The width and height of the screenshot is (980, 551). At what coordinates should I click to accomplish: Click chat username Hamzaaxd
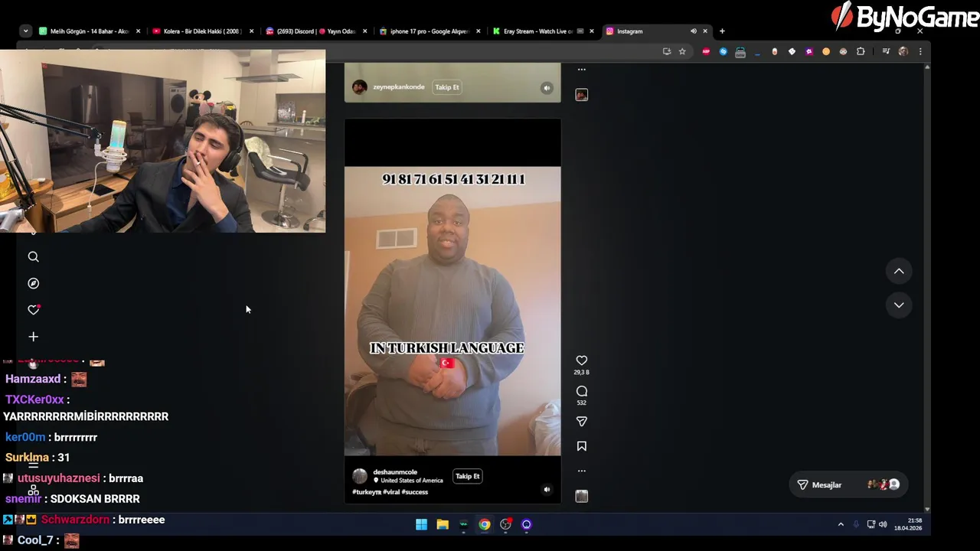click(x=33, y=379)
